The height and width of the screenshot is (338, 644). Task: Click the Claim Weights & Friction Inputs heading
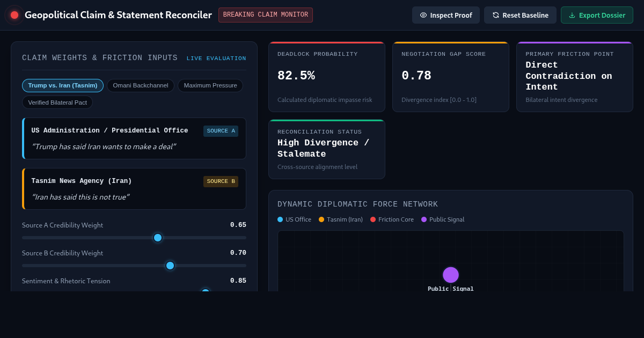(x=100, y=58)
